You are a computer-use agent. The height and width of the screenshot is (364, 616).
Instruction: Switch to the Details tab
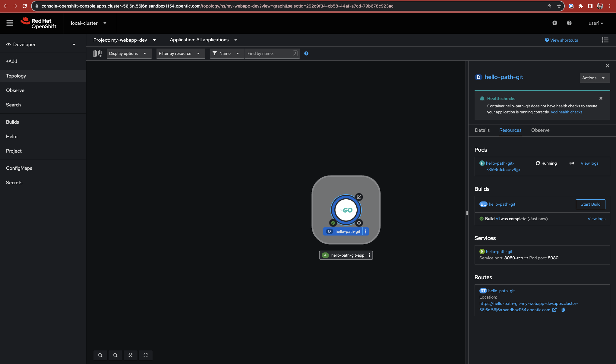pos(482,130)
